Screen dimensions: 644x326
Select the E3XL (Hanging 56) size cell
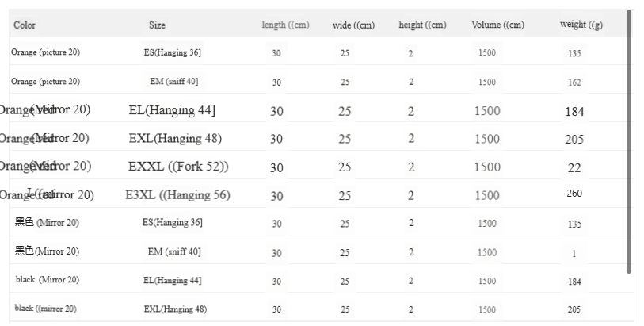[177, 195]
